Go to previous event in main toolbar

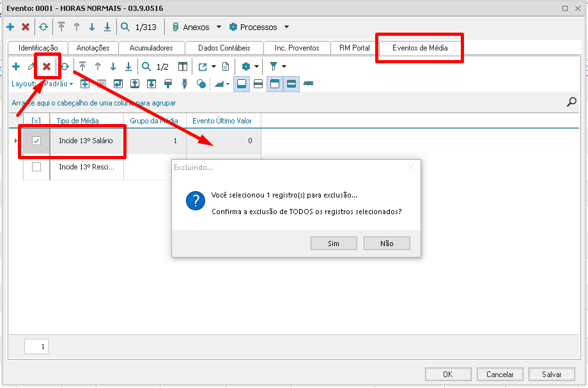(x=77, y=27)
